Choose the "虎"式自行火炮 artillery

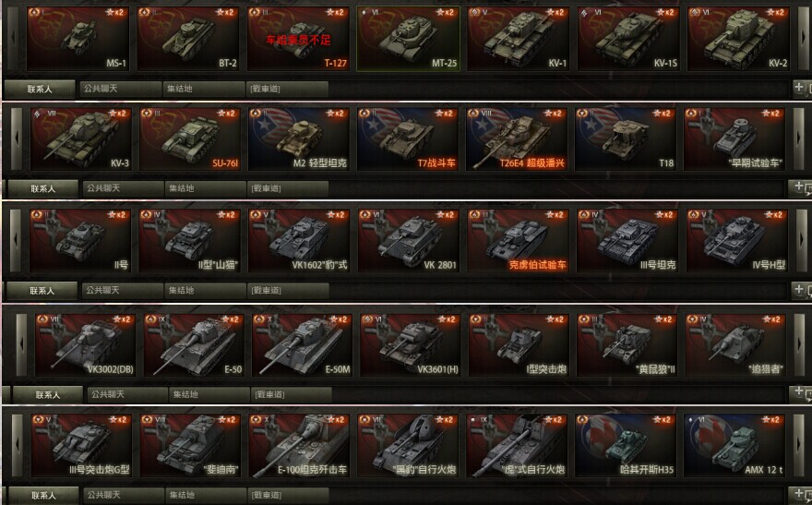click(517, 445)
